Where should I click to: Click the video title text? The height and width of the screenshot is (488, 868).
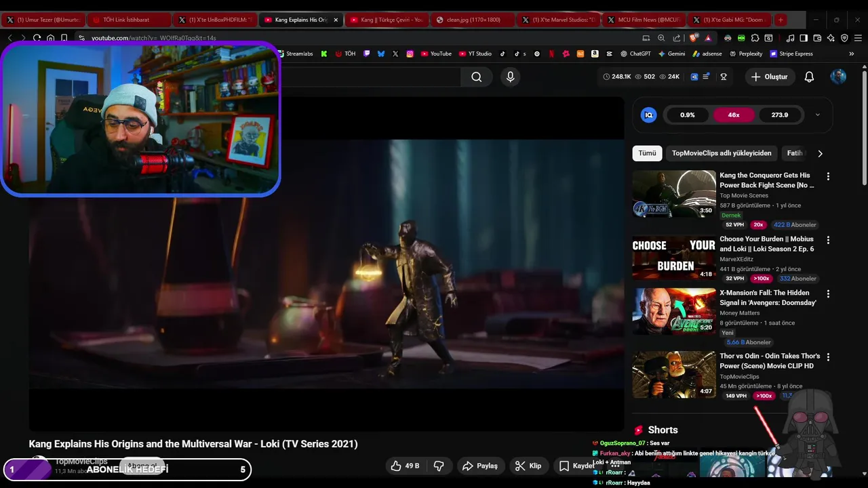pos(193,444)
